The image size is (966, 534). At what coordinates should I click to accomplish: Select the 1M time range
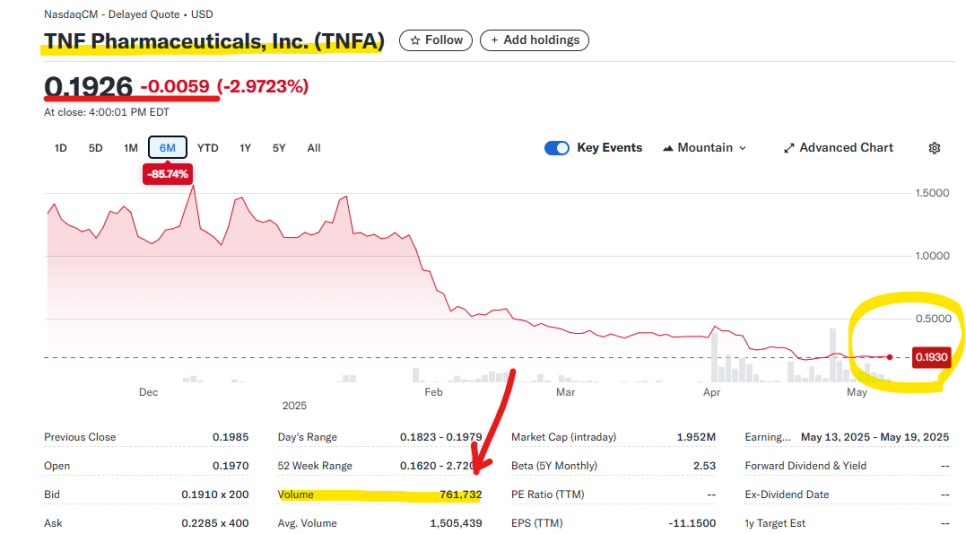tap(131, 148)
